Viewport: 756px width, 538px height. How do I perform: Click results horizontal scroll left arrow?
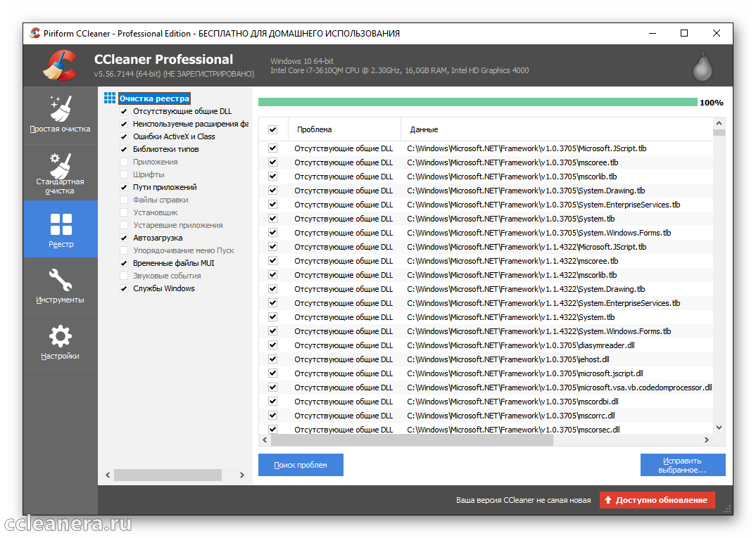(265, 440)
